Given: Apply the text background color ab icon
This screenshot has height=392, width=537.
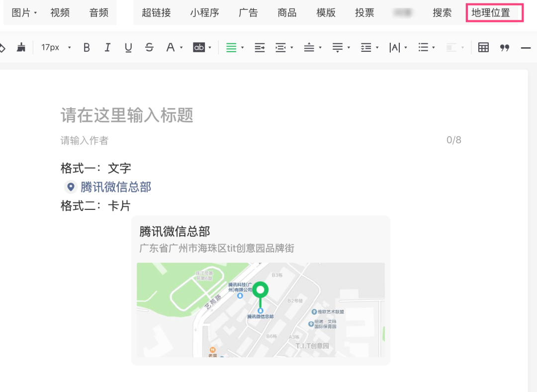Looking at the screenshot, I should [x=199, y=47].
